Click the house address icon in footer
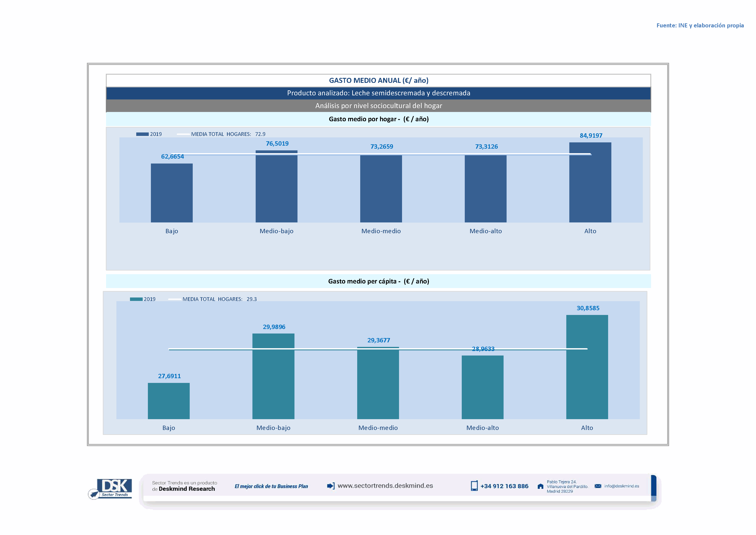The width and height of the screenshot is (756, 535). click(540, 486)
